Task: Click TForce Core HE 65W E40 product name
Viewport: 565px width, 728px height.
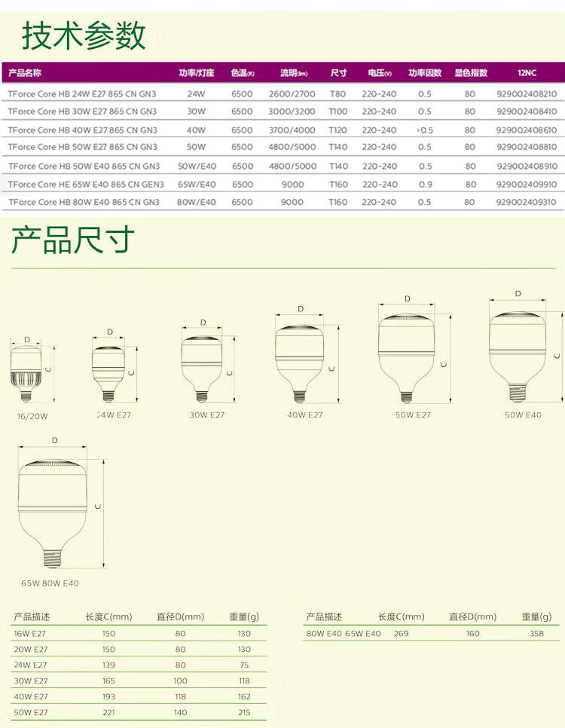Action: [85, 184]
